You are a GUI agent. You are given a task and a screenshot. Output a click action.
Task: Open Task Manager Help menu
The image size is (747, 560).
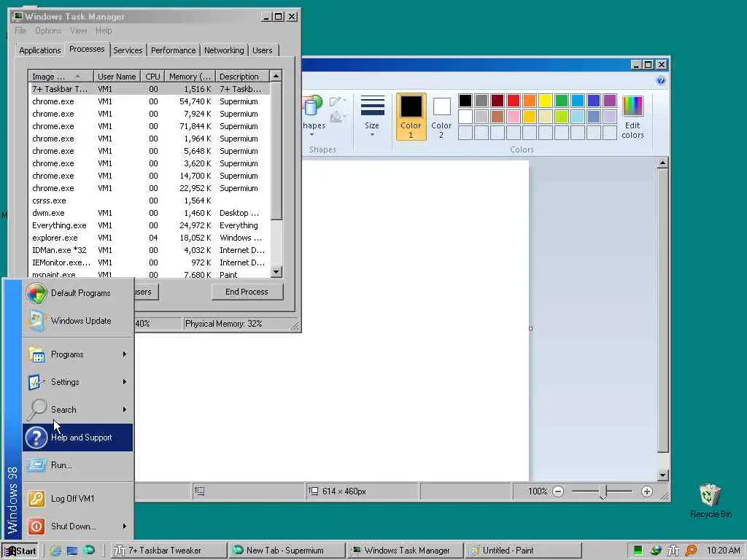coord(104,31)
